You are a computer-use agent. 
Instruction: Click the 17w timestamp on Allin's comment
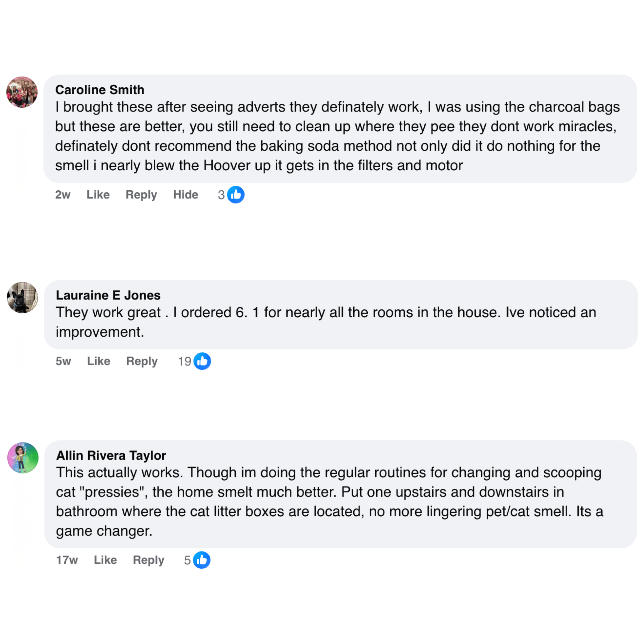pos(67,560)
